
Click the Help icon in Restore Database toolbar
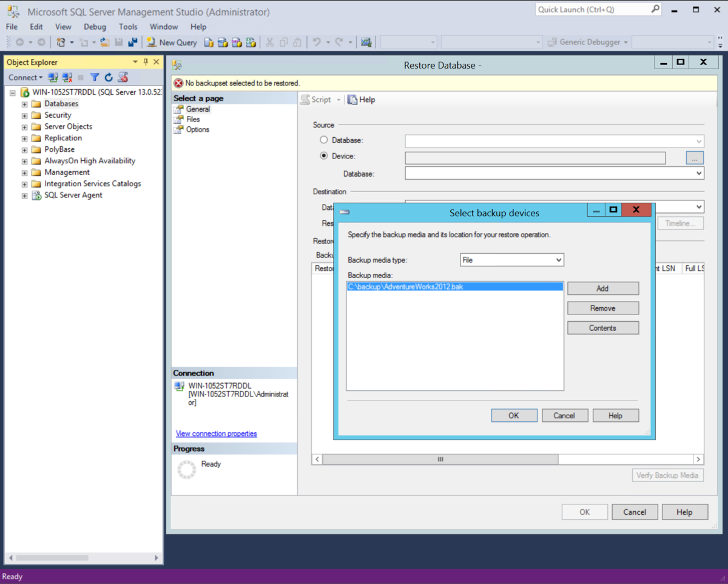point(352,100)
